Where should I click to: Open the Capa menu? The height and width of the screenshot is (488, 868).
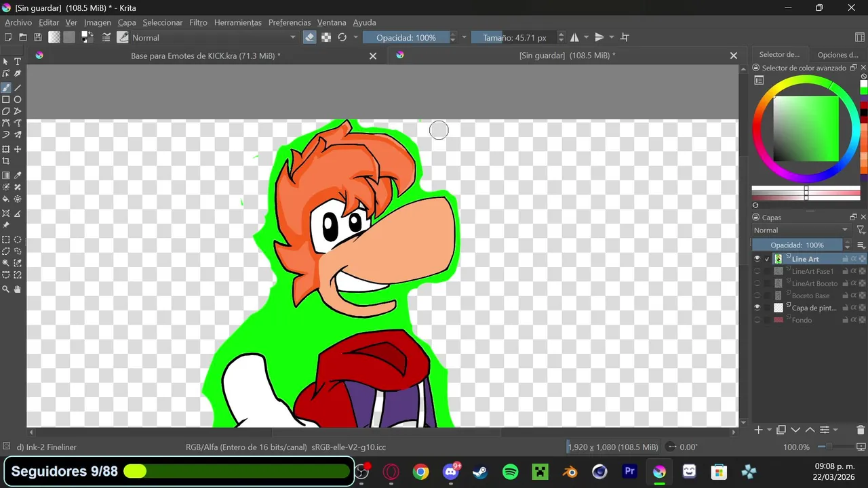127,22
